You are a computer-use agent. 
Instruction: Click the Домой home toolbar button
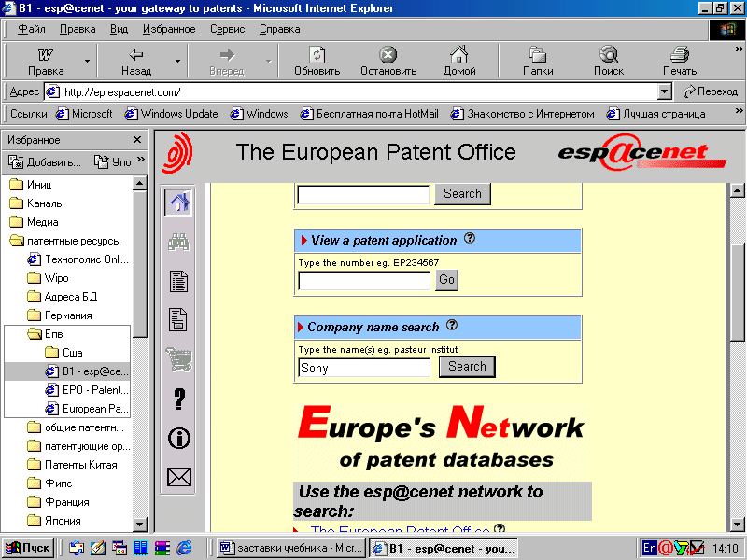coord(459,61)
